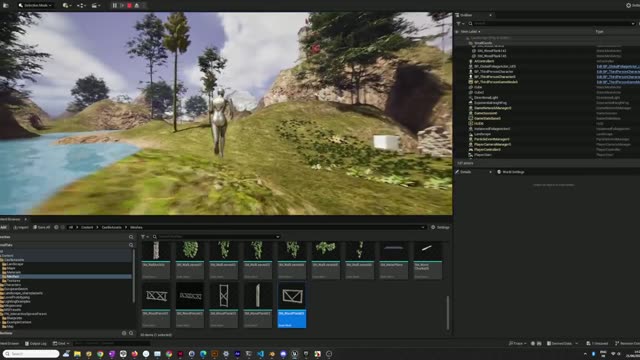Select ExponentialHeightFog in the Outliner
The image size is (640, 360).
click(491, 103)
